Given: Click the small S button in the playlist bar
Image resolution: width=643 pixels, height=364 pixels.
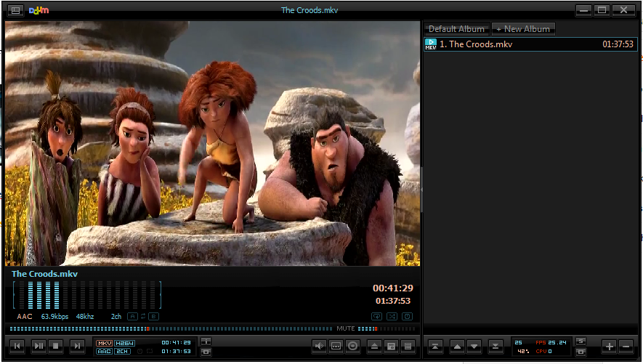Looking at the screenshot, I should [581, 341].
